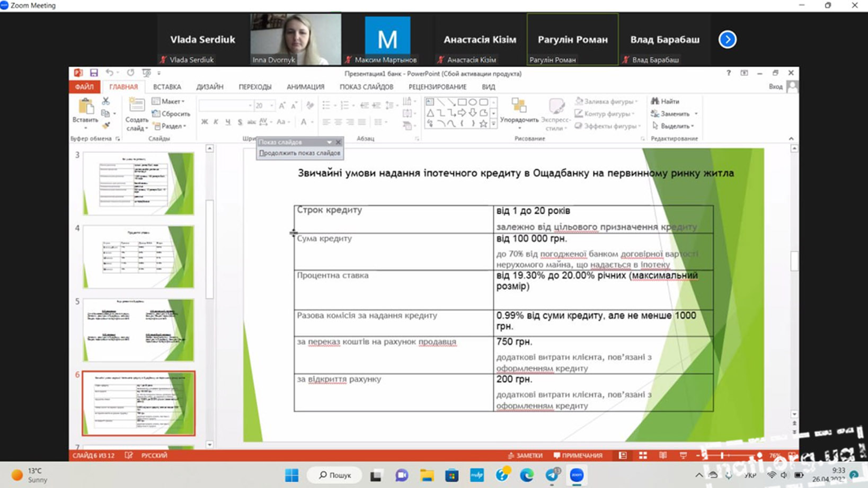Create a new slide with Создать слайд icon
Screen dimensions: 868x488
pyautogui.click(x=137, y=105)
